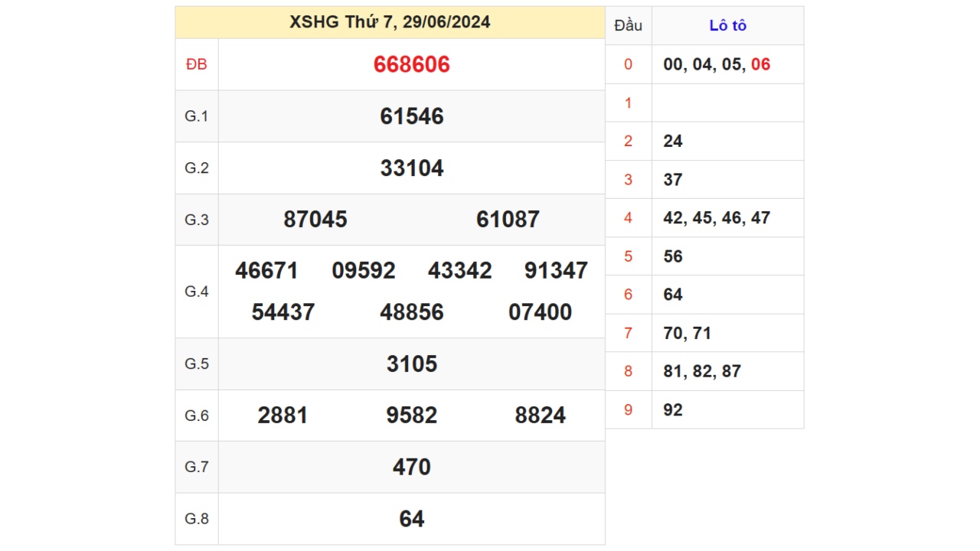Select lô tô value 92
The height and width of the screenshot is (551, 980).
(673, 410)
